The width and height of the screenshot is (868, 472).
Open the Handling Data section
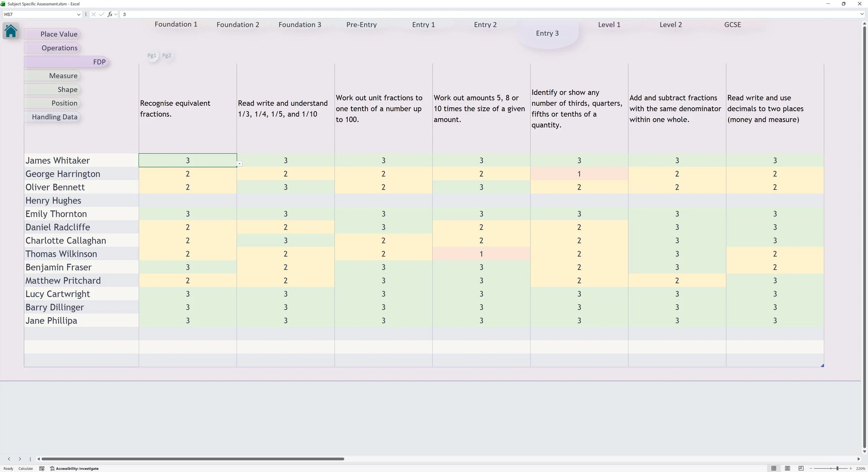(x=52, y=117)
